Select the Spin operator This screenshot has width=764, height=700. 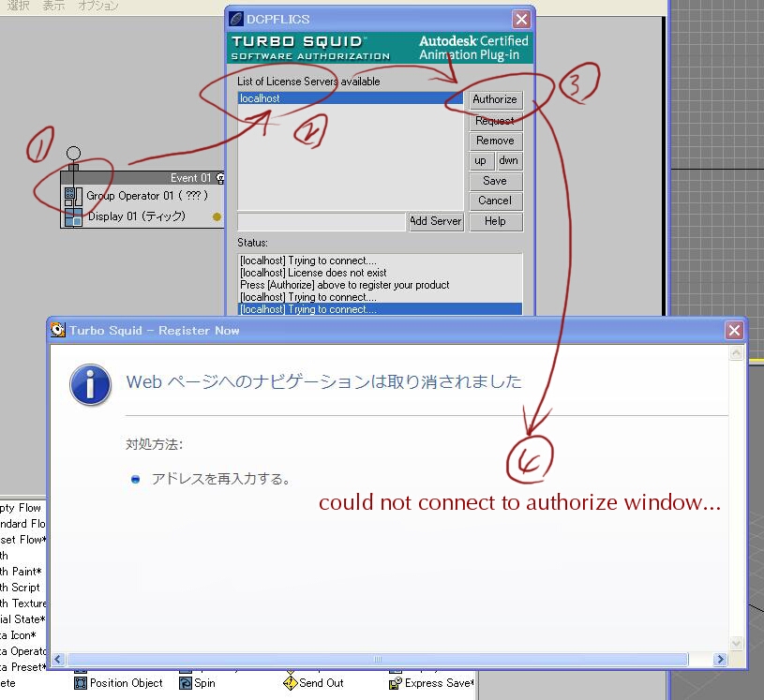[x=198, y=683]
